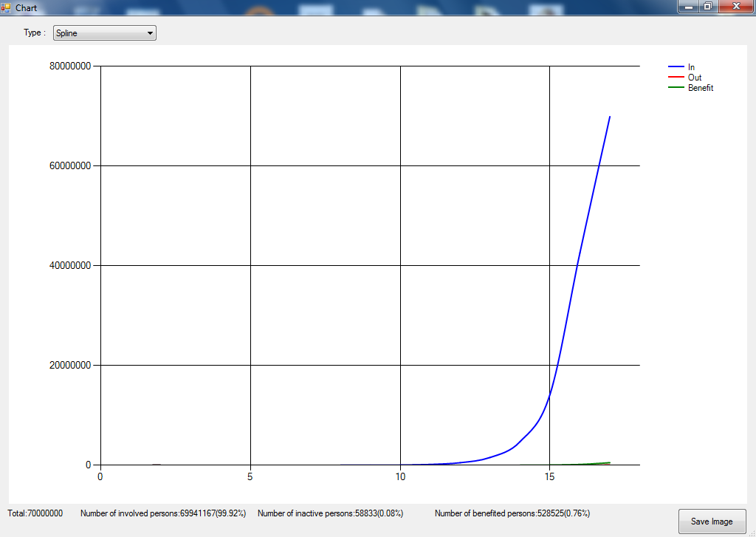Click the x-axis label 10
The height and width of the screenshot is (537, 756).
coord(400,476)
